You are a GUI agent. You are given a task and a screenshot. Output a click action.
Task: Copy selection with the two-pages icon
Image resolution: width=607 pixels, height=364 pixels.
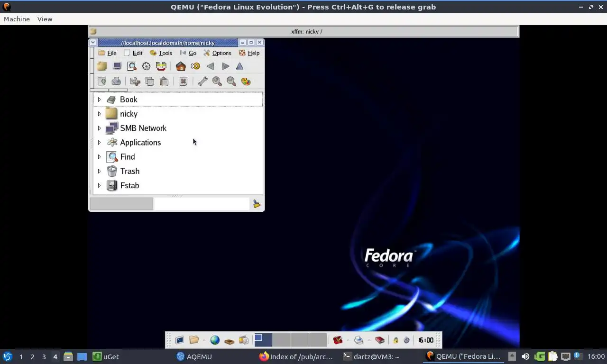tap(149, 82)
